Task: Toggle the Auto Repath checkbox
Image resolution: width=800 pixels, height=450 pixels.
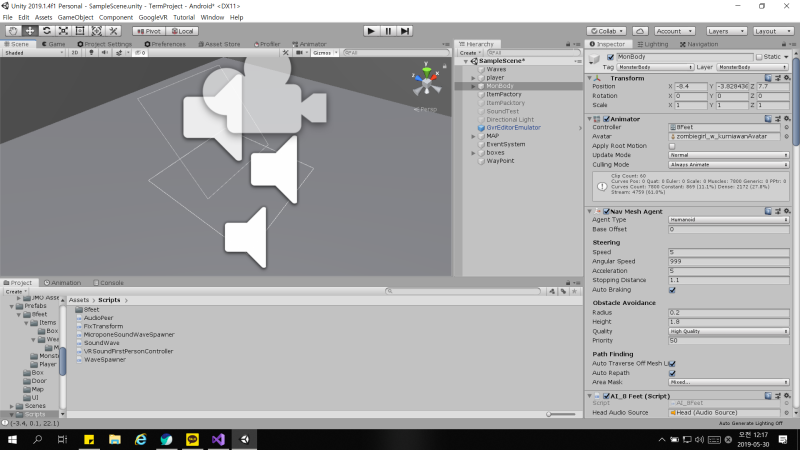Action: [x=672, y=373]
